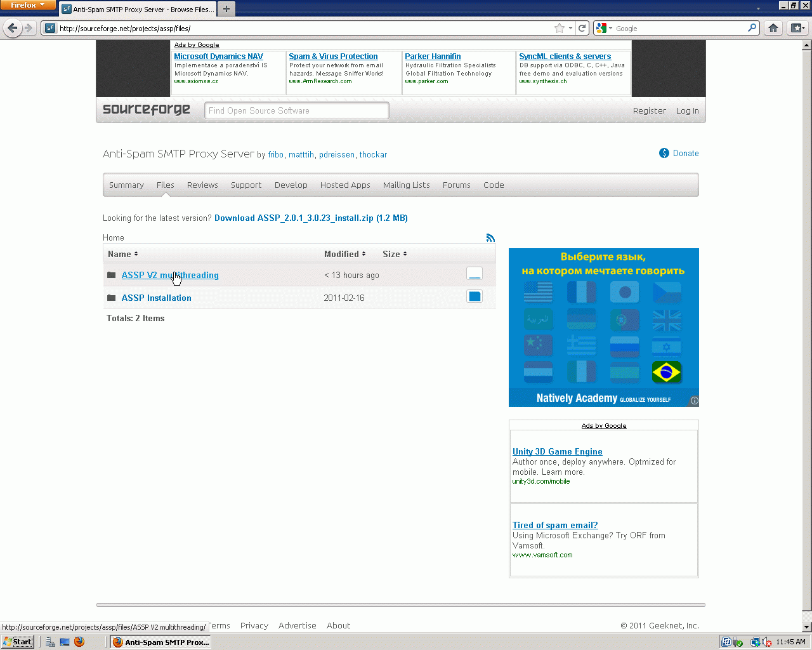
Task: Click folder icon beside ASSP Installation
Action: (x=112, y=298)
